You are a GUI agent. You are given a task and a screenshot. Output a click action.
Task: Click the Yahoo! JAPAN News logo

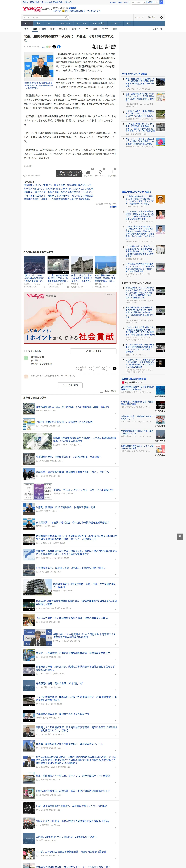click(37, 9)
